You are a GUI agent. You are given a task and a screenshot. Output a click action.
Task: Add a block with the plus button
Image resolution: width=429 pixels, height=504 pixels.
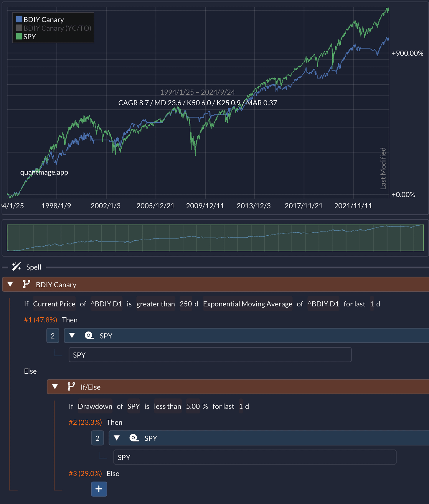click(x=99, y=489)
